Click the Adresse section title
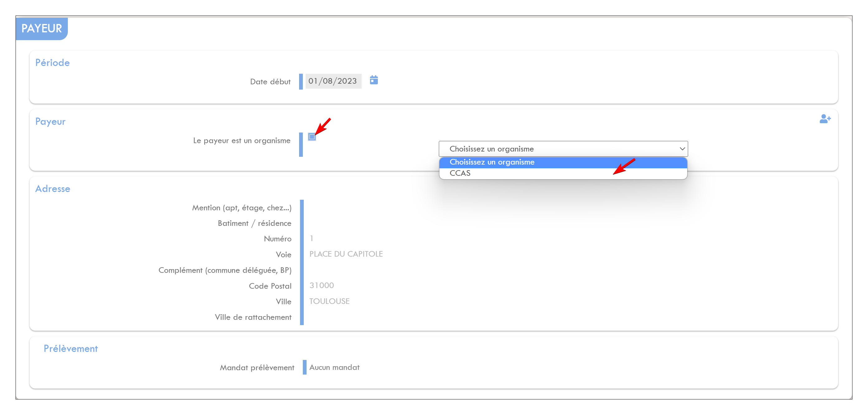The image size is (868, 415). coord(53,189)
